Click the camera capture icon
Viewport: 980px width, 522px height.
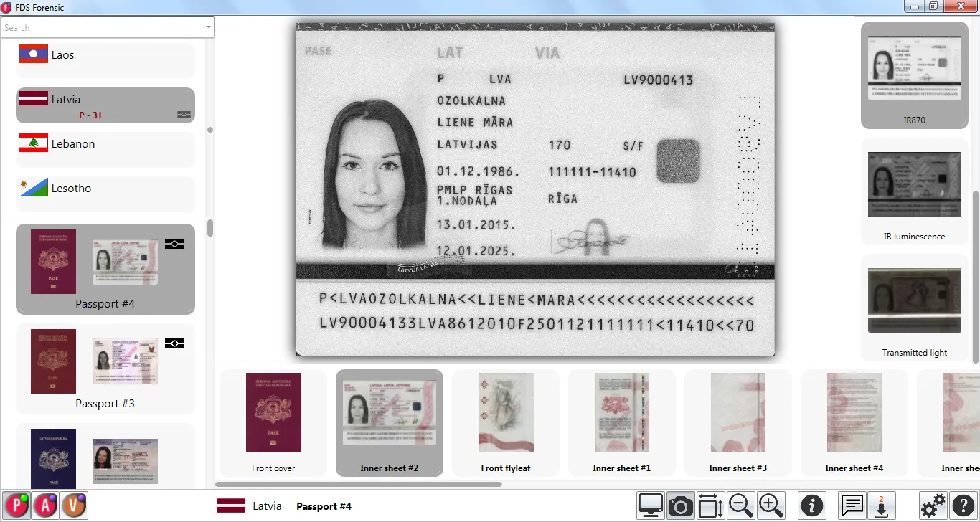coord(680,506)
